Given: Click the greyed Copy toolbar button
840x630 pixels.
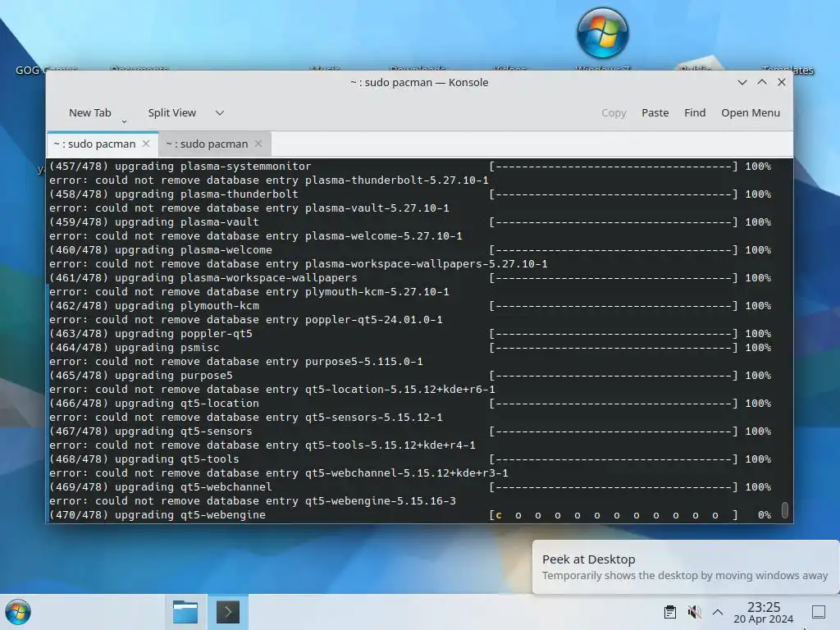Looking at the screenshot, I should click(614, 113).
